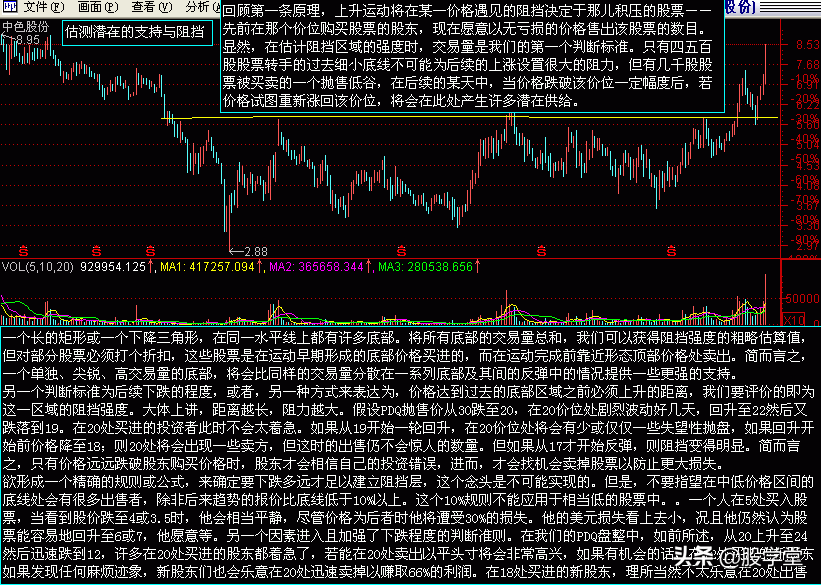Click the 8.95 high price marker
Image resolution: width=821 pixels, height=585 pixels.
28,40
